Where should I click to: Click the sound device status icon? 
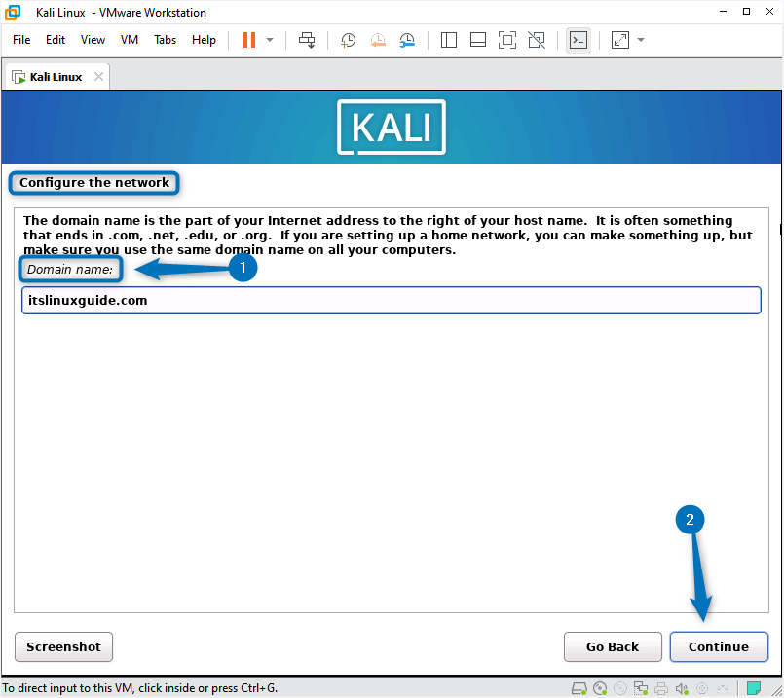[x=683, y=687]
